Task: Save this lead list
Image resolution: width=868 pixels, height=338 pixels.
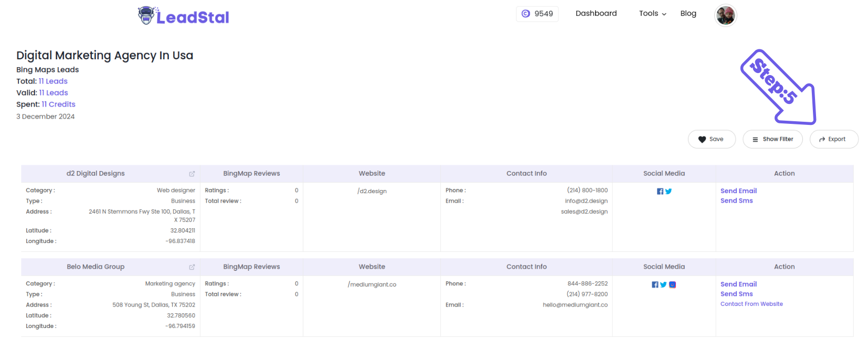Action: [711, 139]
